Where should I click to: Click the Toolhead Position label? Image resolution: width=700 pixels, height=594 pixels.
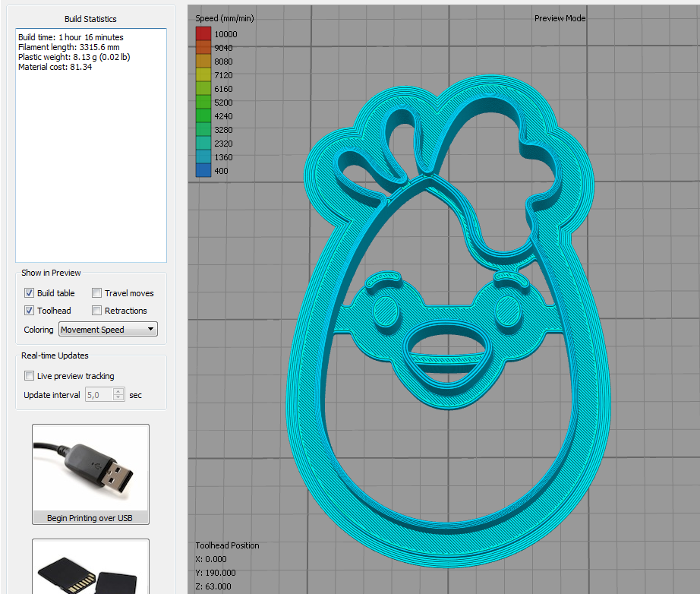click(227, 545)
